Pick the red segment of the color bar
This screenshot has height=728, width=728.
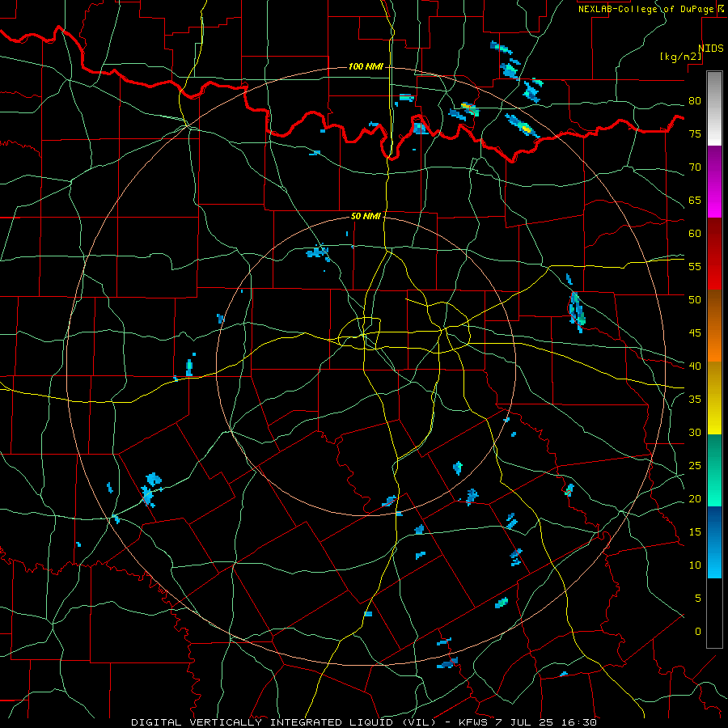[x=714, y=253]
